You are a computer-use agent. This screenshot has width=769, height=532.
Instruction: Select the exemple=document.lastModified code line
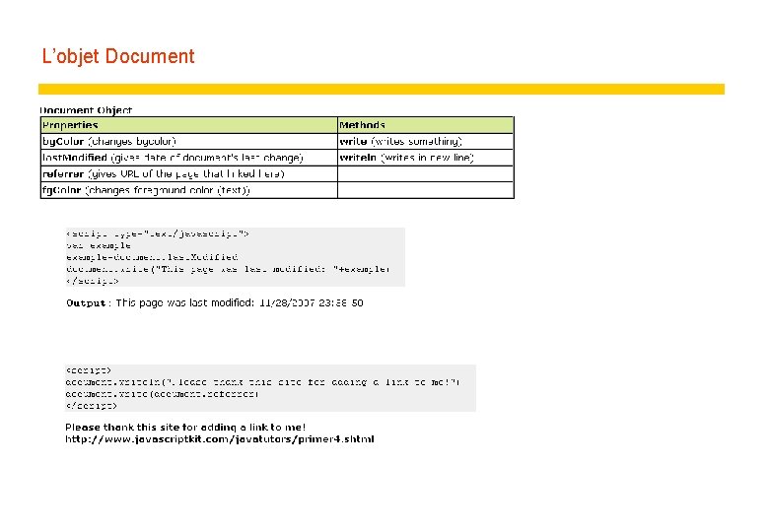(152, 257)
